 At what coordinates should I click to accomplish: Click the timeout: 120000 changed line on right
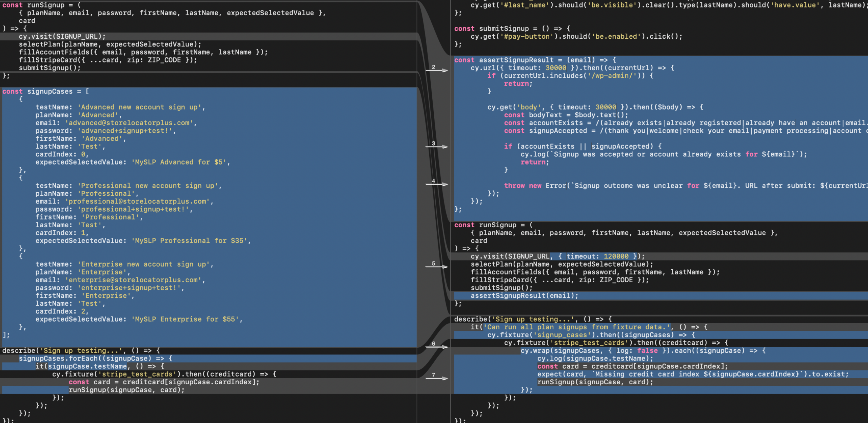click(597, 256)
